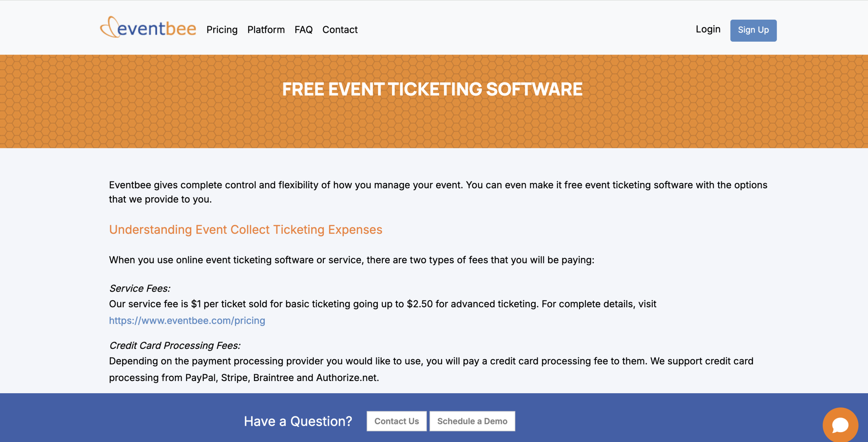Click the Understanding Event Collect Ticketing Expenses heading
868x442 pixels.
pos(245,230)
